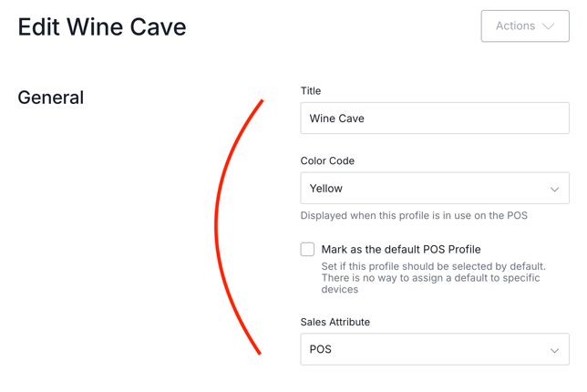Click the default profile description text
The width and height of the screenshot is (587, 392).
pos(433,278)
